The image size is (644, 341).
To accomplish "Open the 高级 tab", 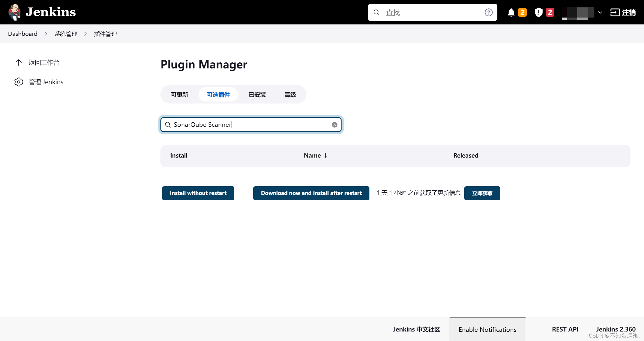I will tap(290, 94).
